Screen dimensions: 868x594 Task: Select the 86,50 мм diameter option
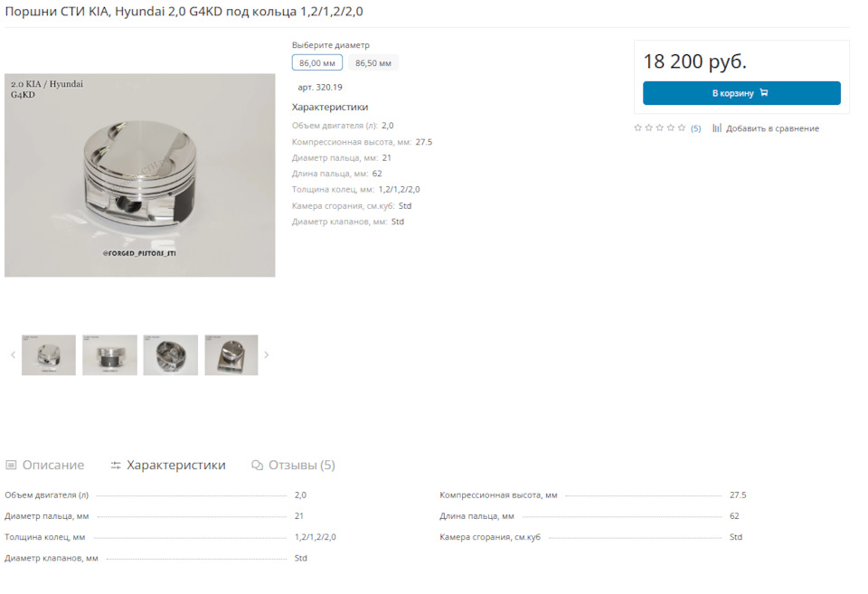pos(373,62)
